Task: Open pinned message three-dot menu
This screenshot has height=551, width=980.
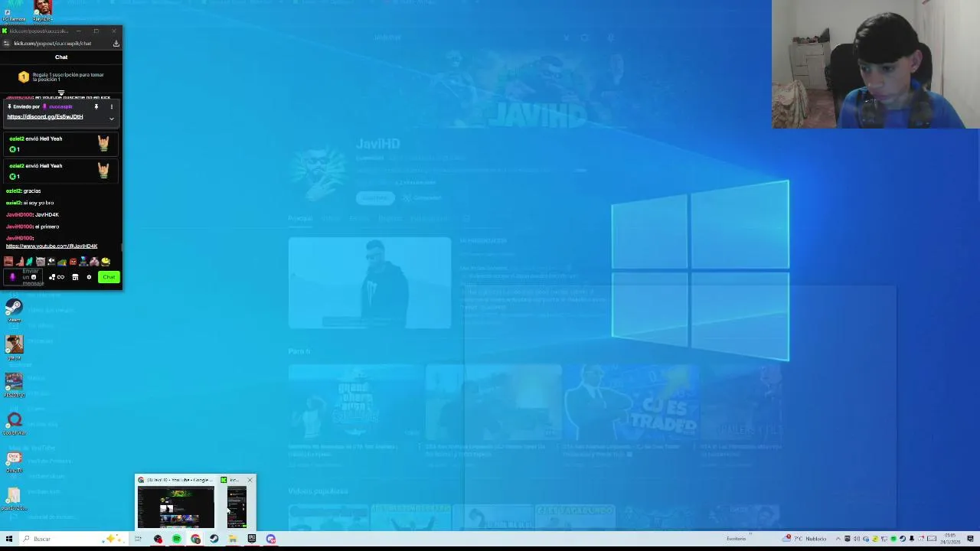Action: point(111,106)
